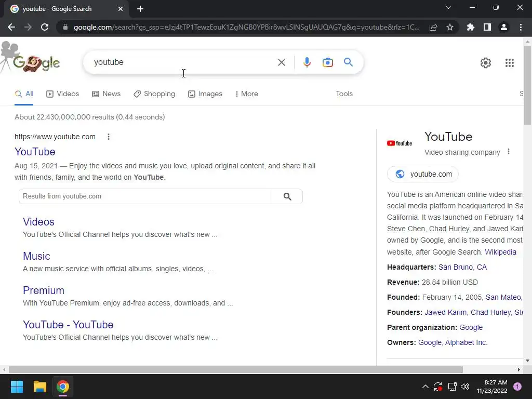Open the notification badge in the tray
The width and height of the screenshot is (532, 399).
pos(517,387)
